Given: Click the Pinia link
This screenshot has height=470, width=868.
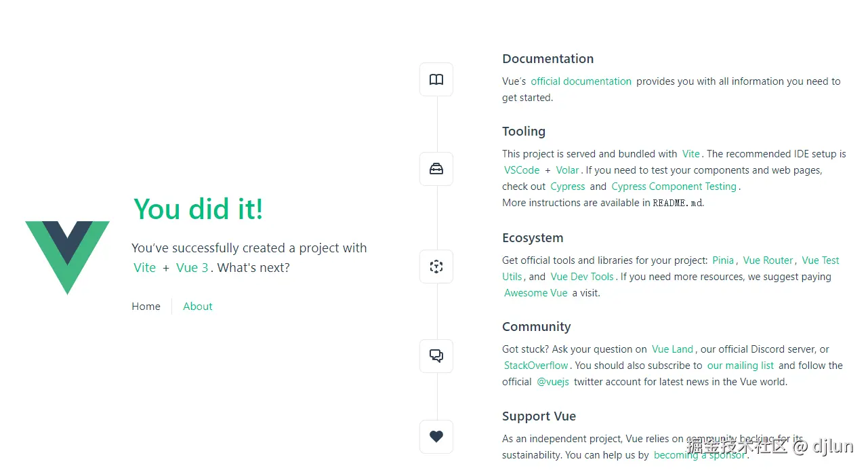Looking at the screenshot, I should click(723, 260).
